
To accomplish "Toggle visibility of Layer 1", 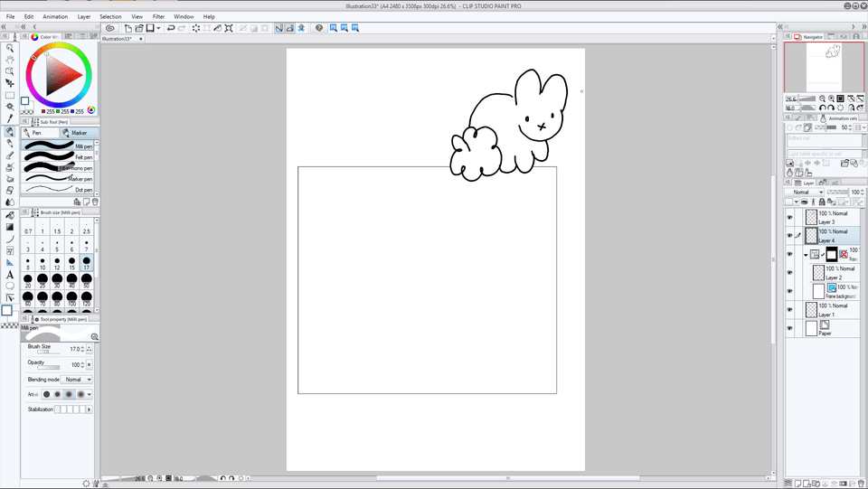I will click(789, 310).
